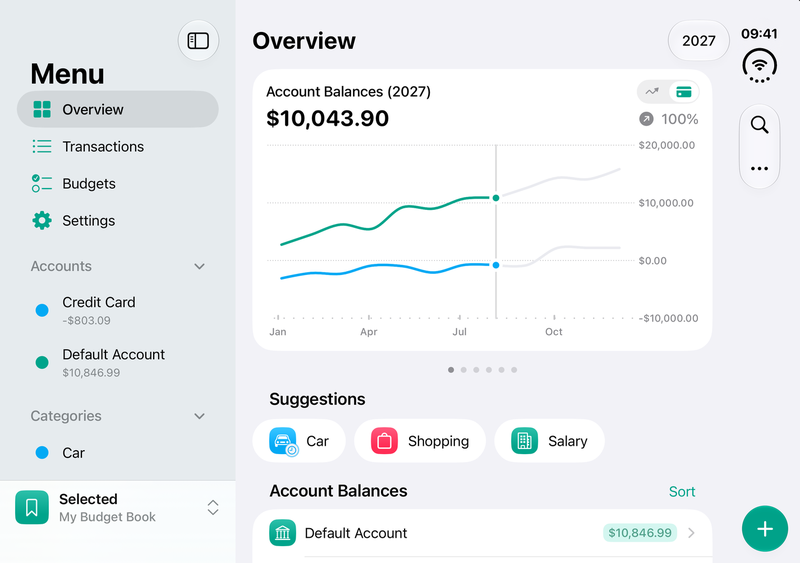The width and height of the screenshot is (800, 563).
Task: Click the $20,000.00 axis label
Action: point(666,145)
